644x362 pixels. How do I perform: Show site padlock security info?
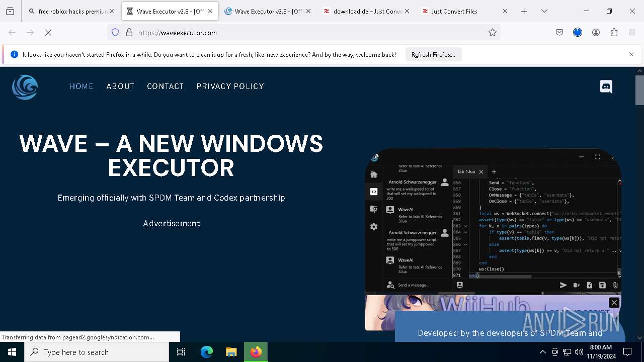tap(129, 33)
